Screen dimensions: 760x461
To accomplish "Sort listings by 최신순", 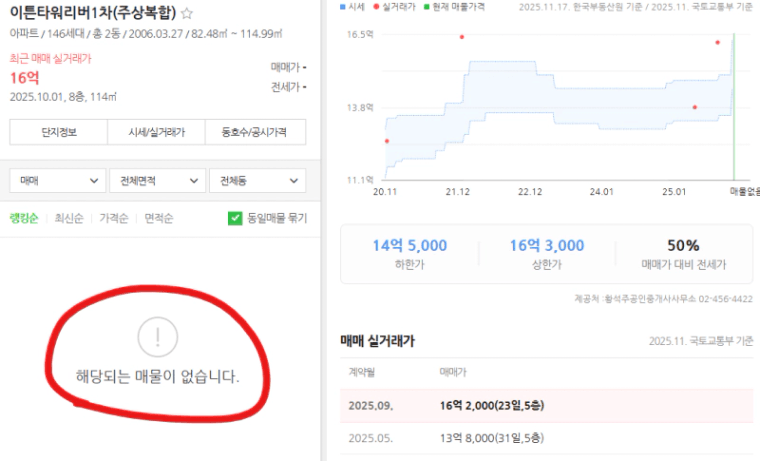I will (69, 218).
